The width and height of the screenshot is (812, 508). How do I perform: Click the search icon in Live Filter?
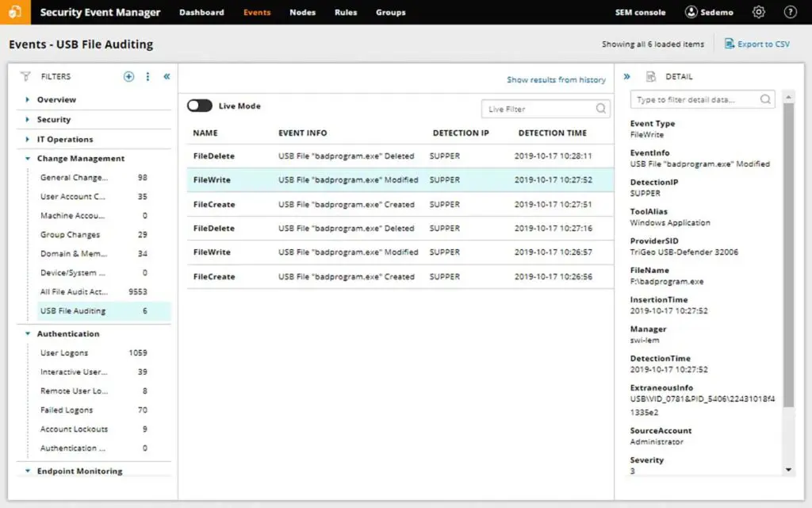click(600, 108)
